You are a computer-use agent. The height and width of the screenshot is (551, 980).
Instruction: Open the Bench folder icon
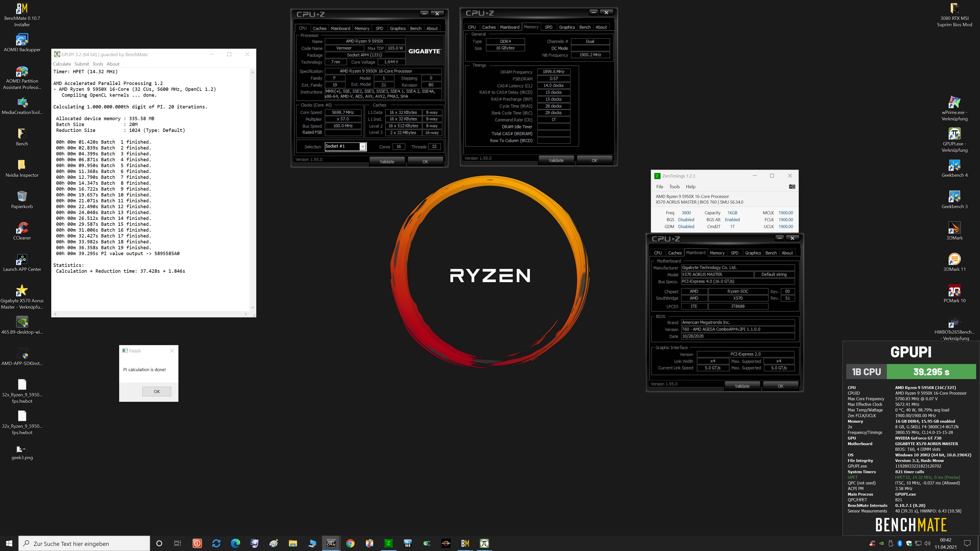[x=22, y=137]
